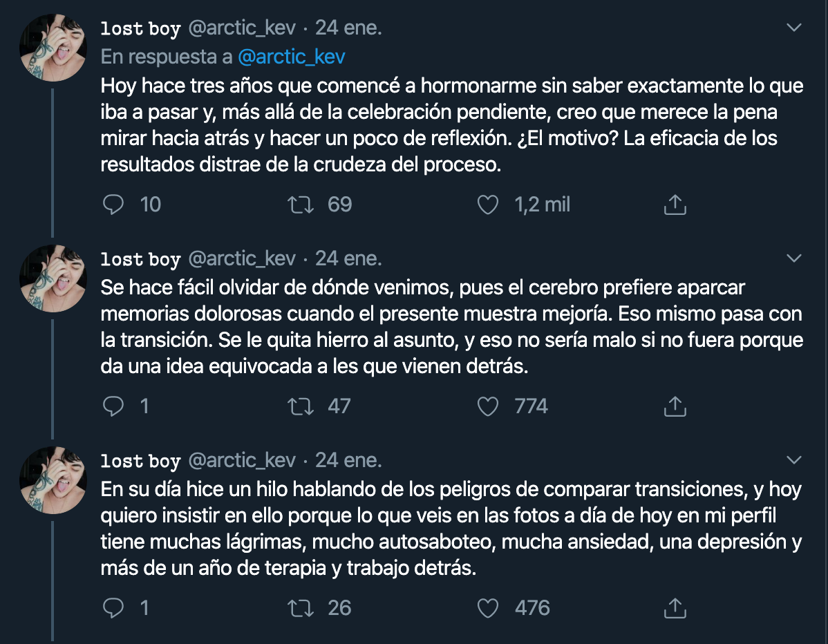
Task: Retweet the first tweet in the thread
Action: 301,205
